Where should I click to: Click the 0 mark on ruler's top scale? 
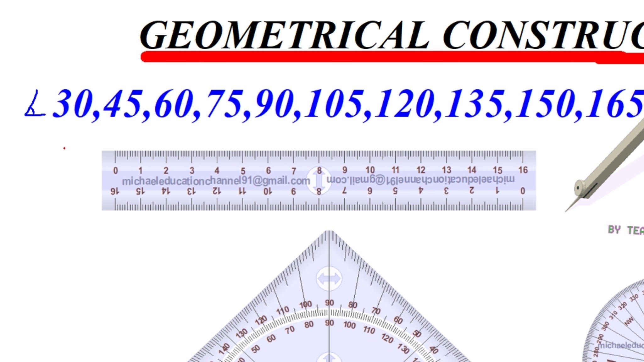tap(115, 171)
